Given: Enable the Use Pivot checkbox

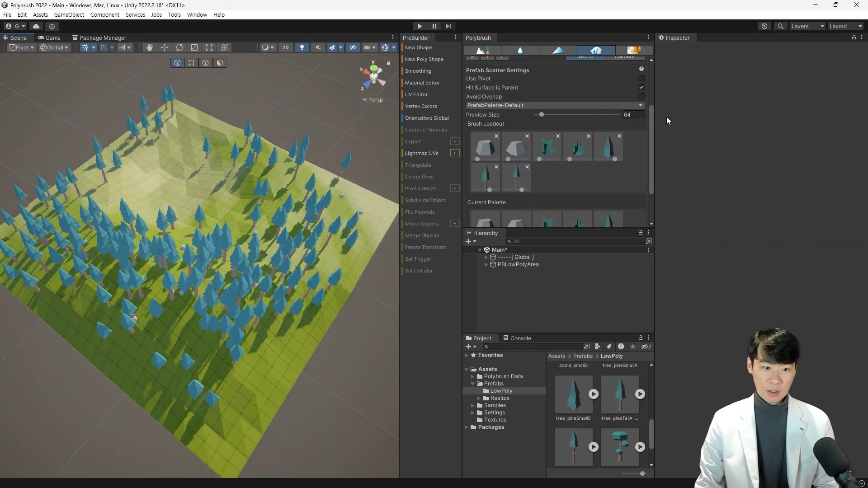Looking at the screenshot, I should (641, 79).
